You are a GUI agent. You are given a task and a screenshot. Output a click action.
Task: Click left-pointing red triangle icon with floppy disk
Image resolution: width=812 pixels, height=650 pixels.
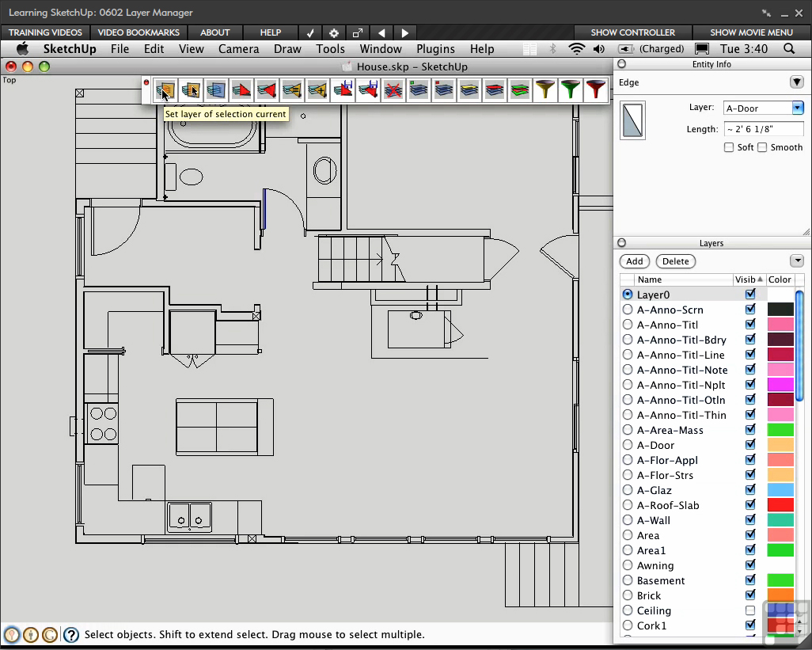[x=368, y=90]
